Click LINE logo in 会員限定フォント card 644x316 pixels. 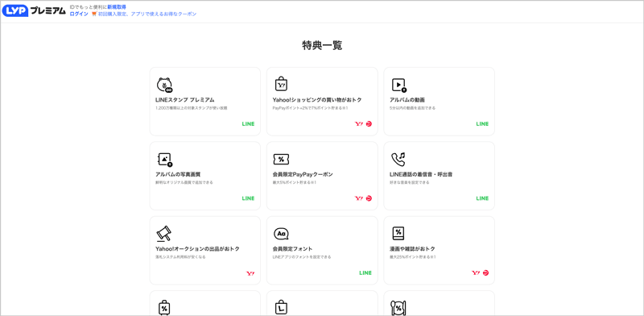point(365,272)
